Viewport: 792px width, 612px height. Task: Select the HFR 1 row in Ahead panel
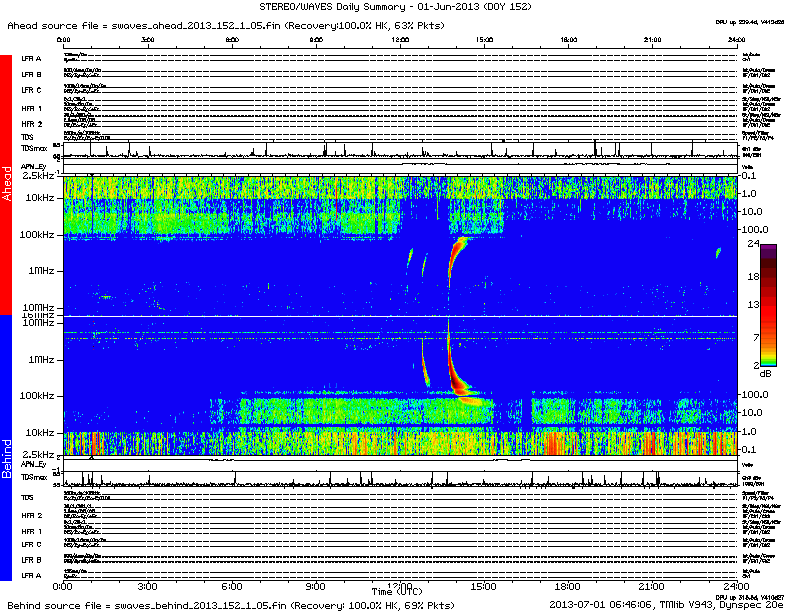tap(31, 108)
